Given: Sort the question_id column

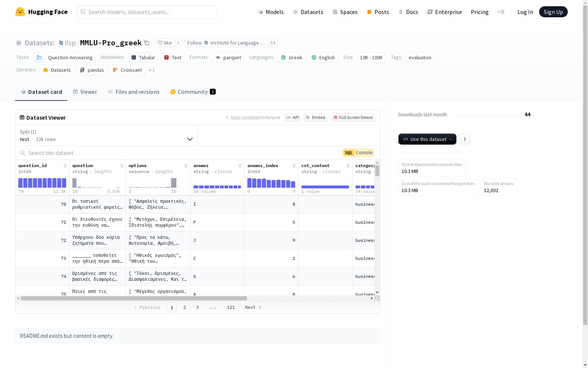Looking at the screenshot, I should click(65, 166).
